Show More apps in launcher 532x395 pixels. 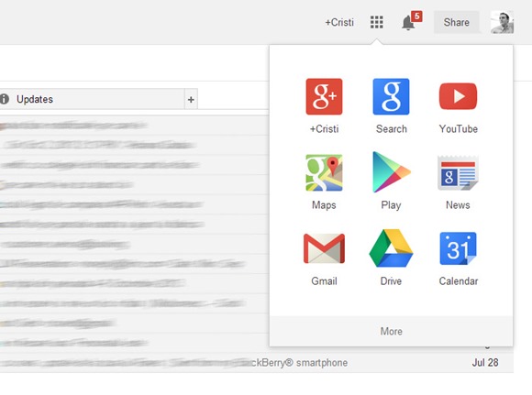391,331
